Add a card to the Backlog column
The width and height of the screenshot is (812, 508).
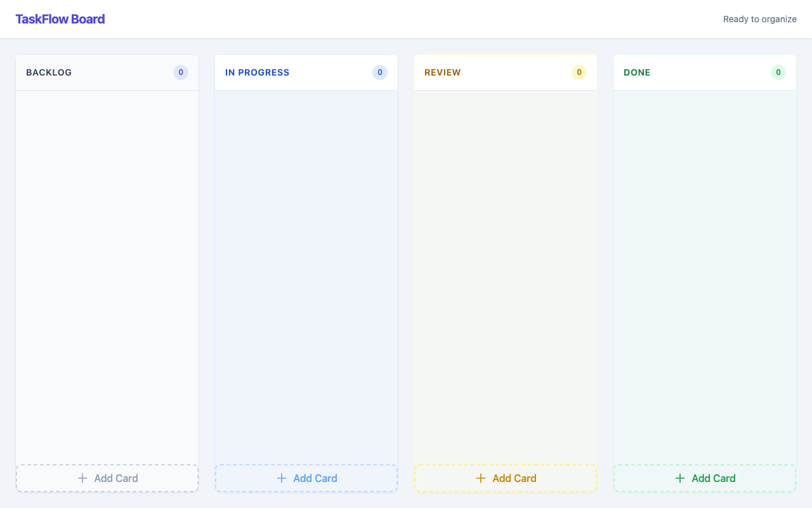(107, 478)
